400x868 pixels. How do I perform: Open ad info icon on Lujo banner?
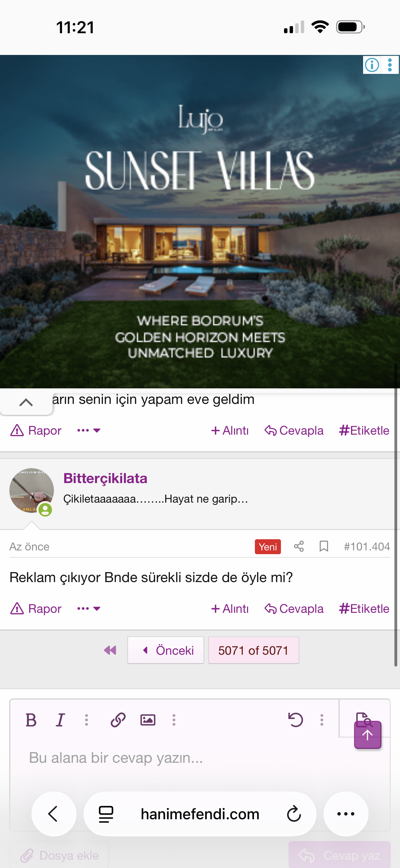pos(372,65)
